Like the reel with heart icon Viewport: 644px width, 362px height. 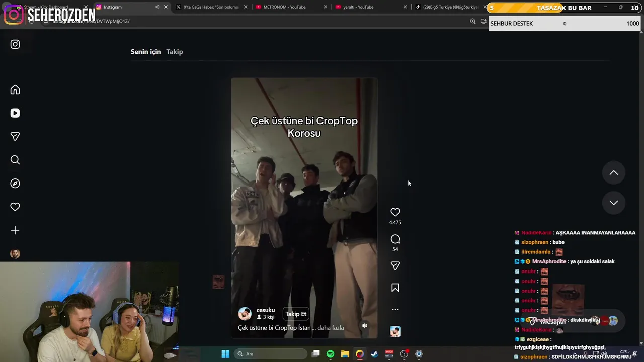pos(395,212)
